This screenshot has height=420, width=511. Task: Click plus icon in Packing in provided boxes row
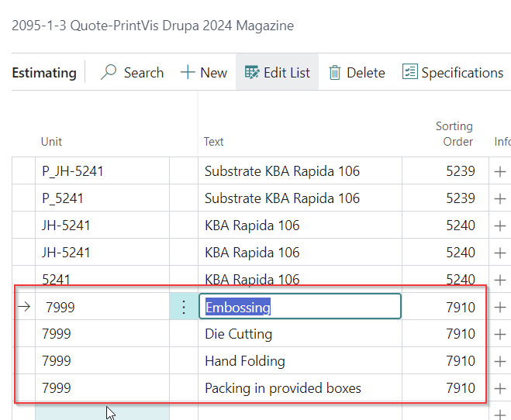pos(500,388)
